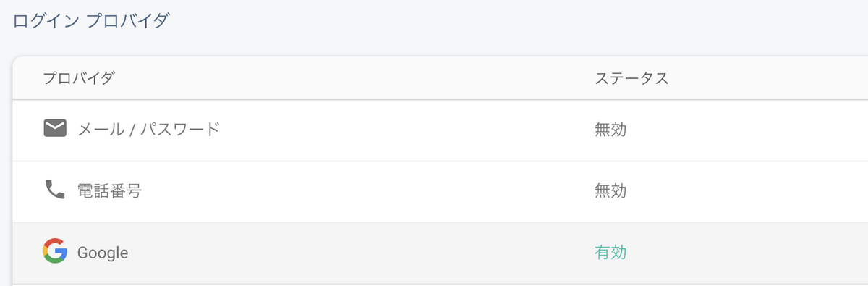Viewport: 868px width, 286px height.
Task: Click the プロバイダ column header
Action: 78,78
